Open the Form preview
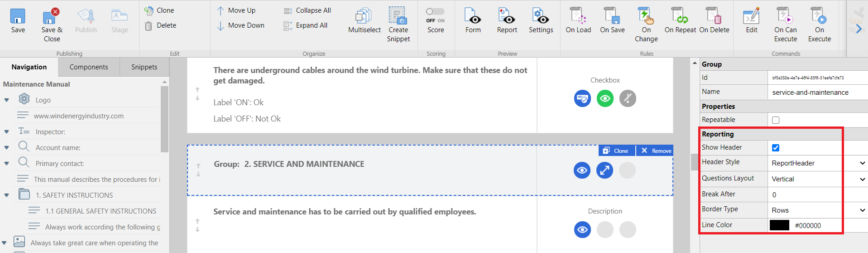Viewport: 868px width, 253px height. tap(473, 17)
